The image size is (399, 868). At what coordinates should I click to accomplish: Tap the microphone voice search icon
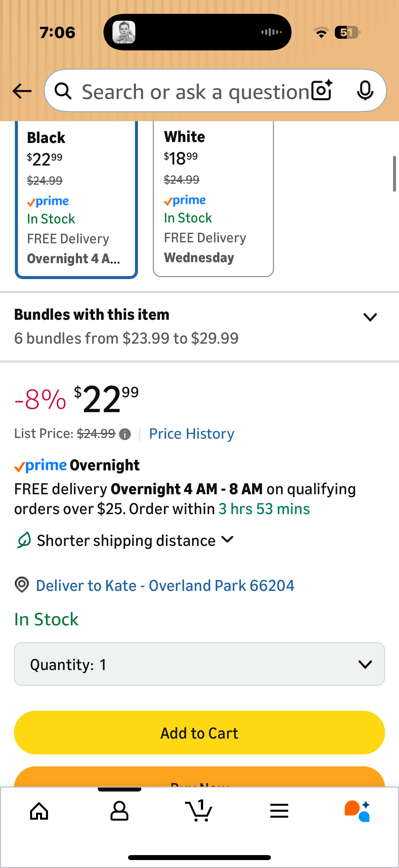click(365, 91)
